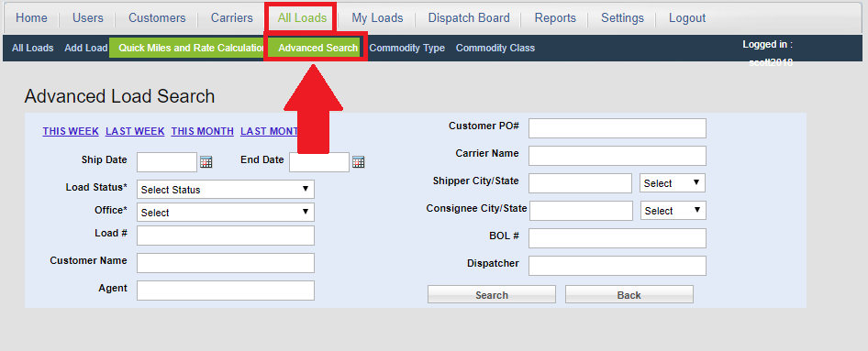Focus the End Date field
Screen dimensions: 868x351
coord(319,162)
